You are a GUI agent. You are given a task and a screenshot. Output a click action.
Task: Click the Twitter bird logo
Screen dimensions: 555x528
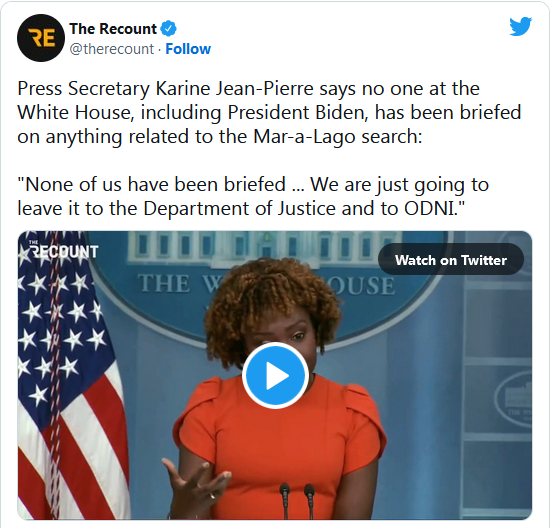520,27
